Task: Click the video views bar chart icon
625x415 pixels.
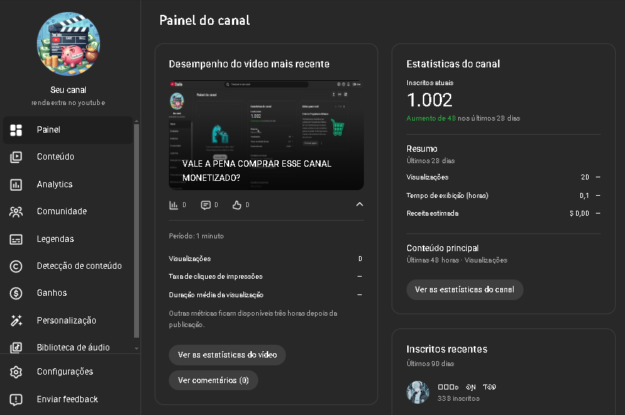Action: click(x=173, y=205)
